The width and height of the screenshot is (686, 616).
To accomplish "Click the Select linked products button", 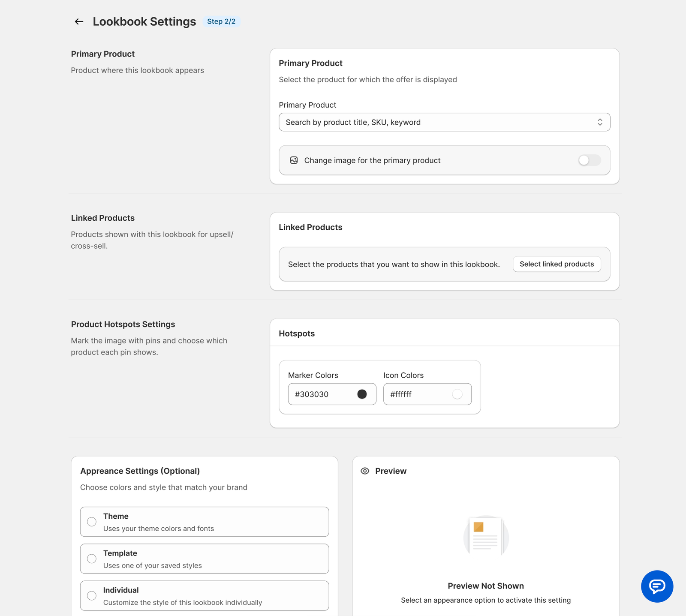I will coord(557,264).
